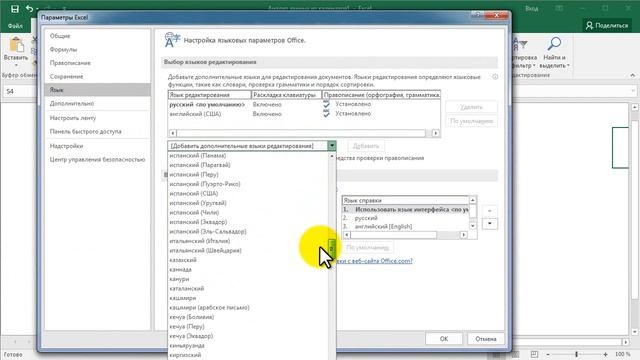
Task: Choose каталанский from list
Action: [248, 288]
